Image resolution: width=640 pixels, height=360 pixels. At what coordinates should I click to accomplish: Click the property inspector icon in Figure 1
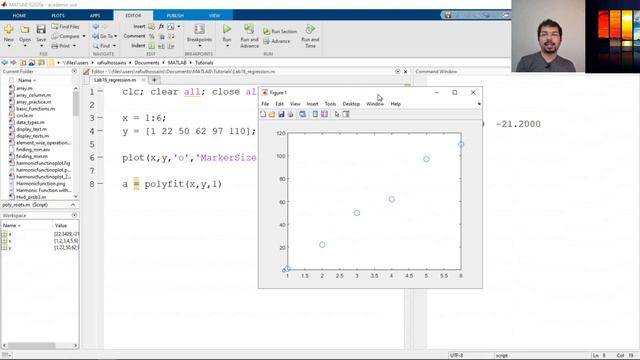[346, 114]
